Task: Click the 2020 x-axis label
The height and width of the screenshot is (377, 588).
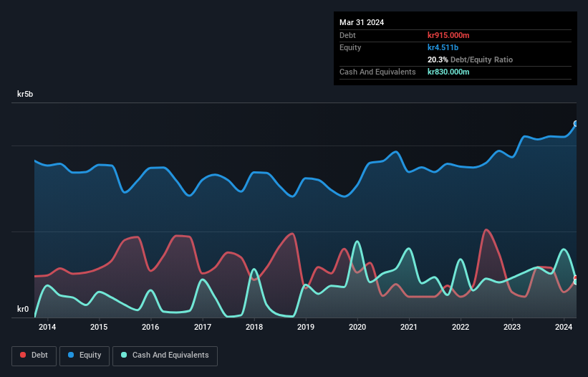Action: point(357,327)
